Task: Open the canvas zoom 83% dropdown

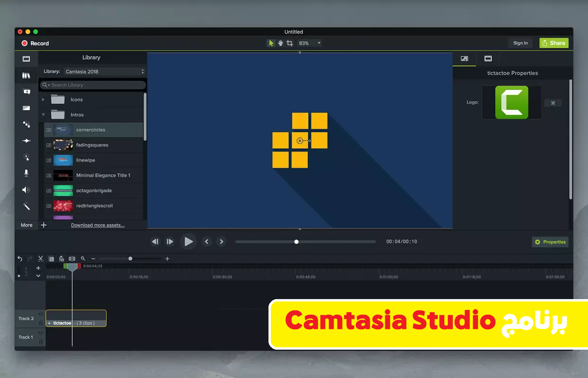Action: [x=310, y=43]
